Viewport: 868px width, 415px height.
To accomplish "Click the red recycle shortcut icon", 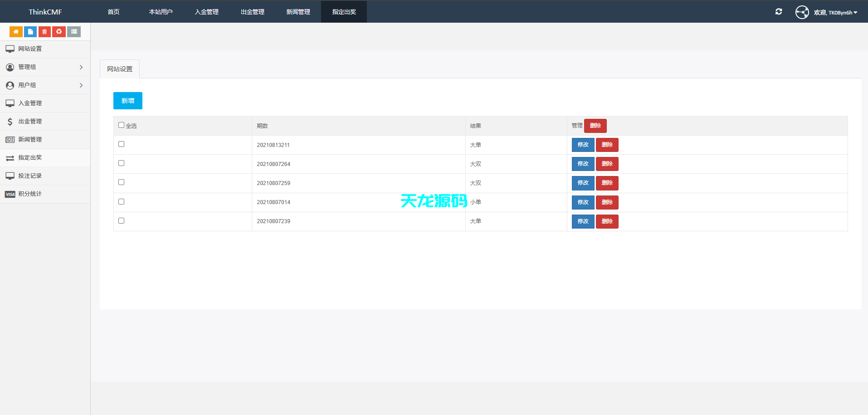I will [x=59, y=32].
